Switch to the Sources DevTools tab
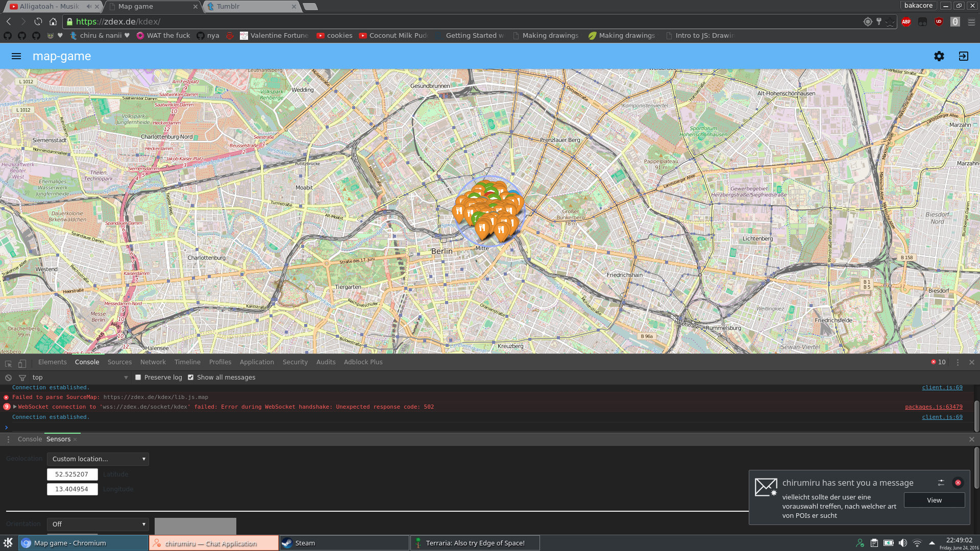Viewport: 980px width, 551px height. (x=119, y=362)
